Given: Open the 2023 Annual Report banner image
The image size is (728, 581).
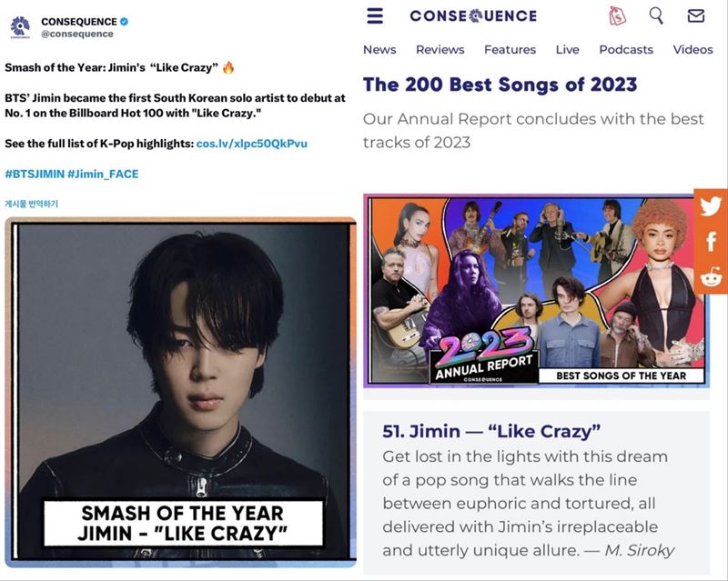Looking at the screenshot, I should tap(536, 291).
